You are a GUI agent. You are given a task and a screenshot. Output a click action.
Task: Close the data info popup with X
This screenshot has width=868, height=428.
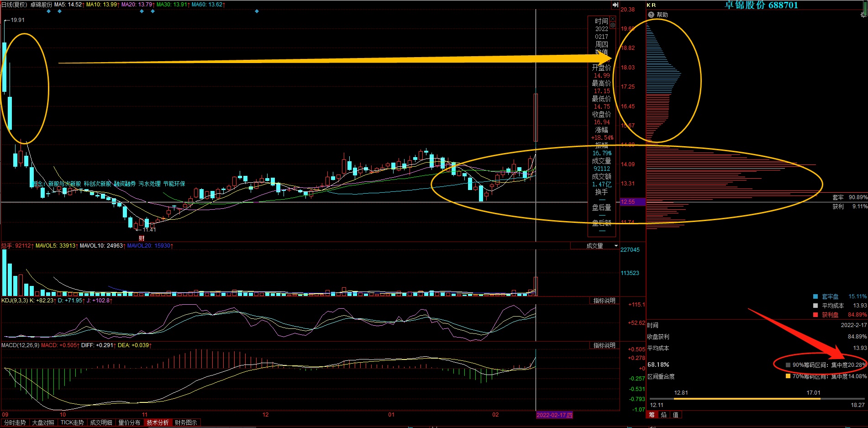[613, 19]
